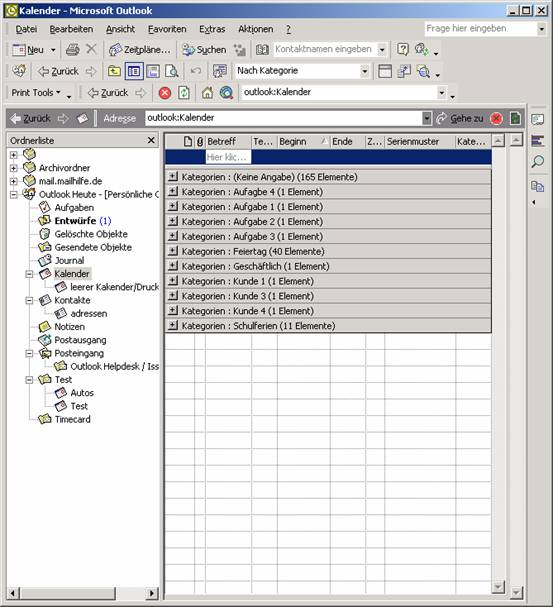Open the Nach Kategorie view dropdown

[364, 71]
